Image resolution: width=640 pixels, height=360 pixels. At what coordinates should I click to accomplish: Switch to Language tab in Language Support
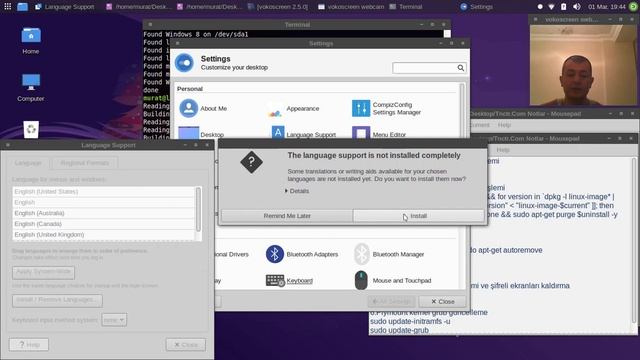[28, 163]
